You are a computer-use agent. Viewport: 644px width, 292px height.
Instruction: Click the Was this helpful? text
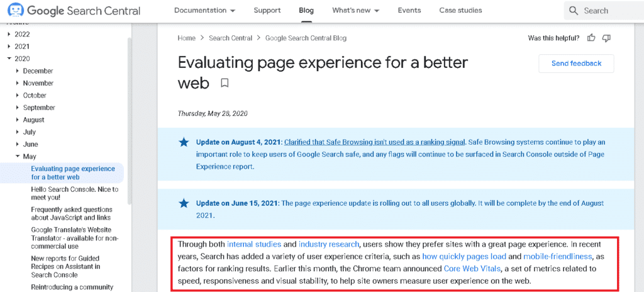tap(553, 38)
